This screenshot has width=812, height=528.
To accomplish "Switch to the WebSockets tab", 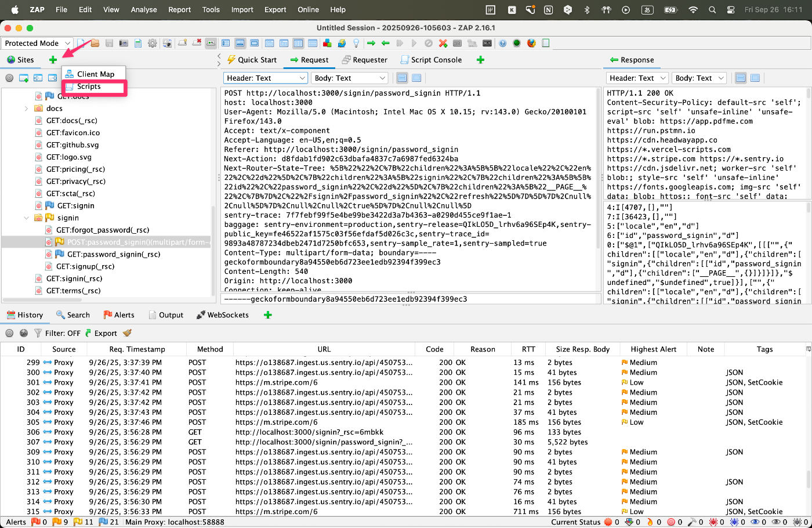I will [223, 315].
